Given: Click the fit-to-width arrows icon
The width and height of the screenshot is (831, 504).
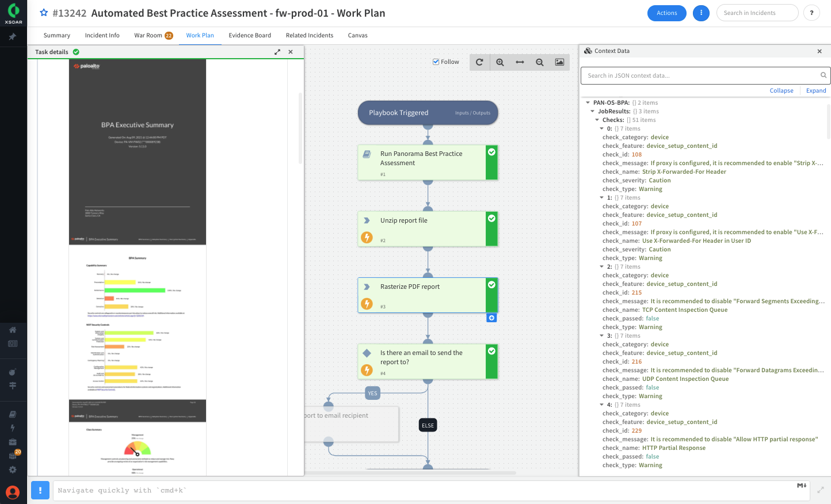Looking at the screenshot, I should pos(520,62).
